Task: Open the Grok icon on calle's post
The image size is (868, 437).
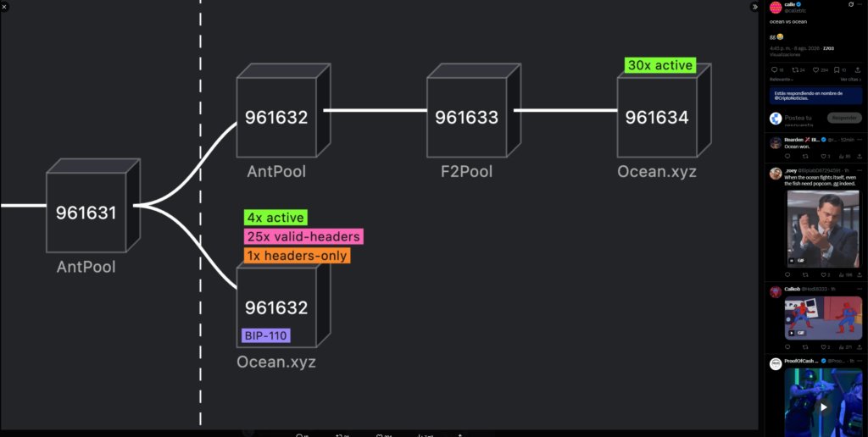Action: click(x=851, y=4)
